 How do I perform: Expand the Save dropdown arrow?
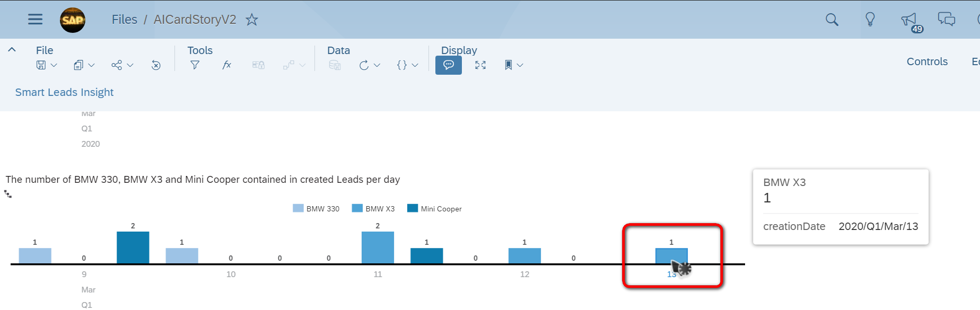54,65
